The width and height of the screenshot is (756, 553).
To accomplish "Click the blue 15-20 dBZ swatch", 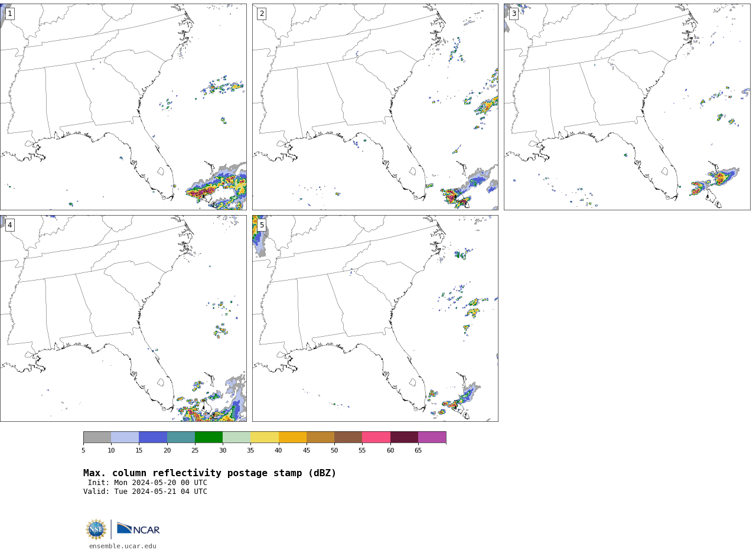I will pos(153,437).
